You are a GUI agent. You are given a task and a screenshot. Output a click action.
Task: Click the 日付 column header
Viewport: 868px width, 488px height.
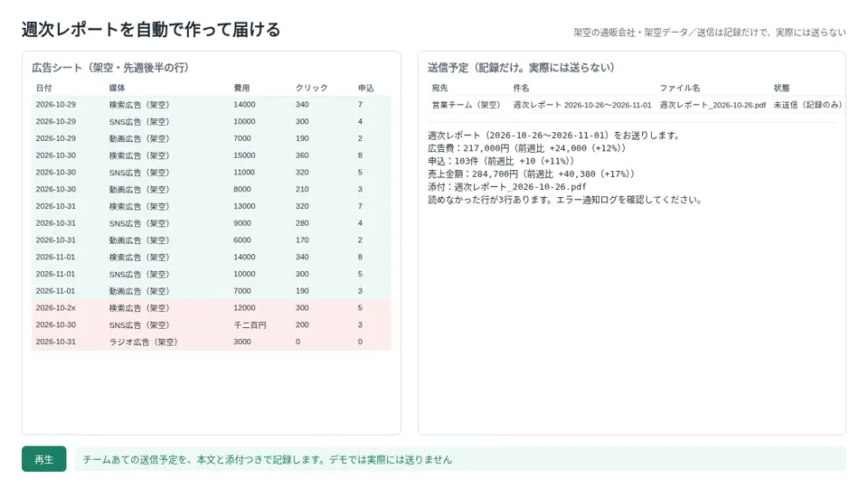(x=43, y=88)
